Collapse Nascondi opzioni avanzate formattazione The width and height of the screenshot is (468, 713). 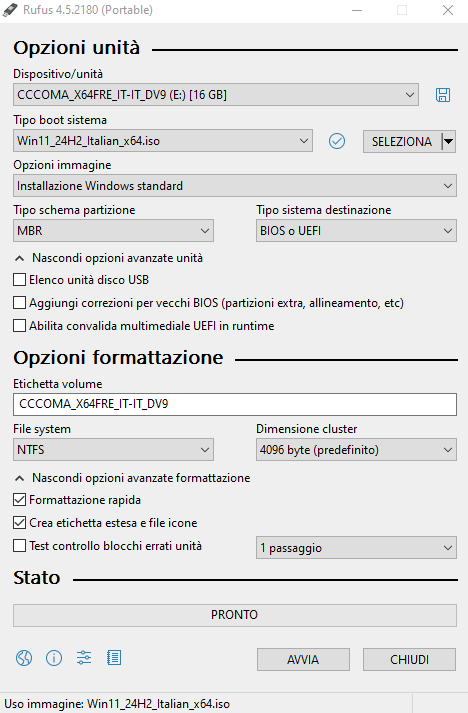tap(132, 478)
